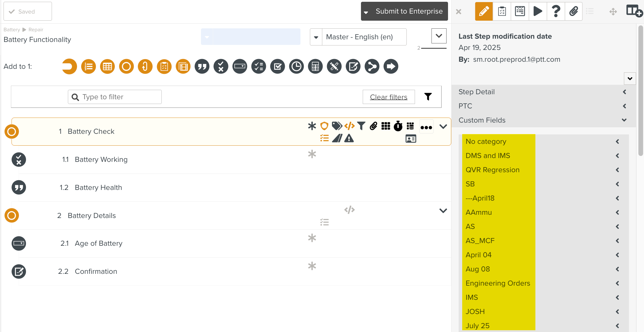Click the play preview icon in top toolbar

coord(538,12)
